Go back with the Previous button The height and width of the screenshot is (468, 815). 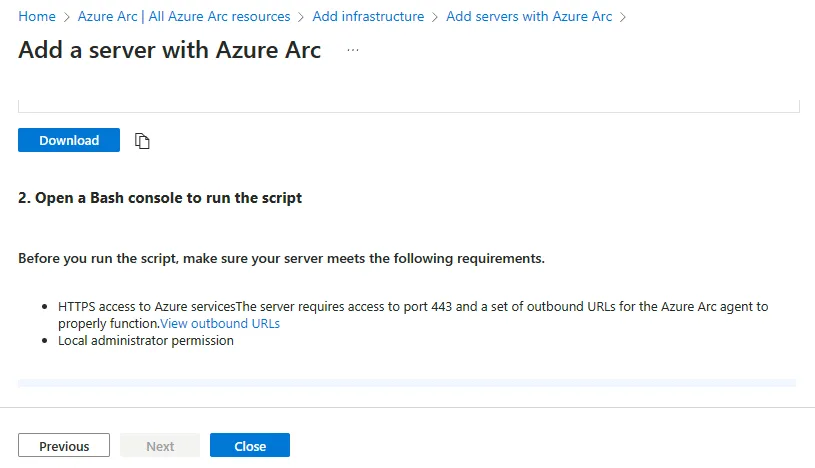pyautogui.click(x=64, y=446)
